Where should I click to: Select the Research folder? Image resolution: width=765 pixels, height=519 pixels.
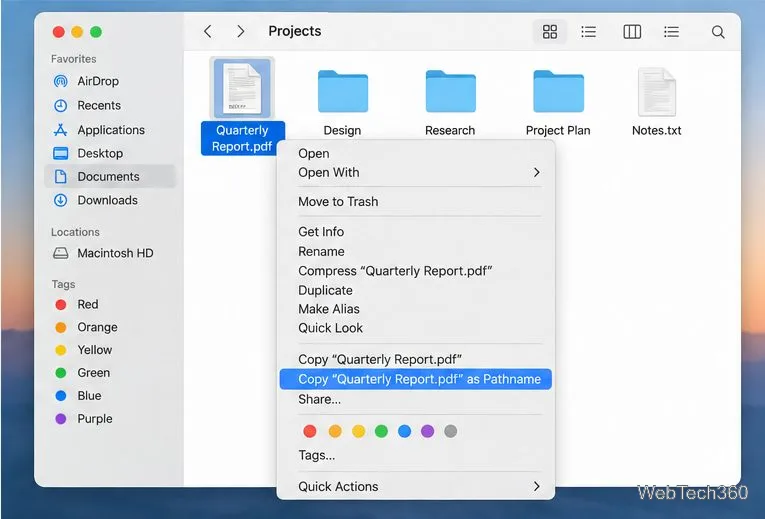[450, 92]
